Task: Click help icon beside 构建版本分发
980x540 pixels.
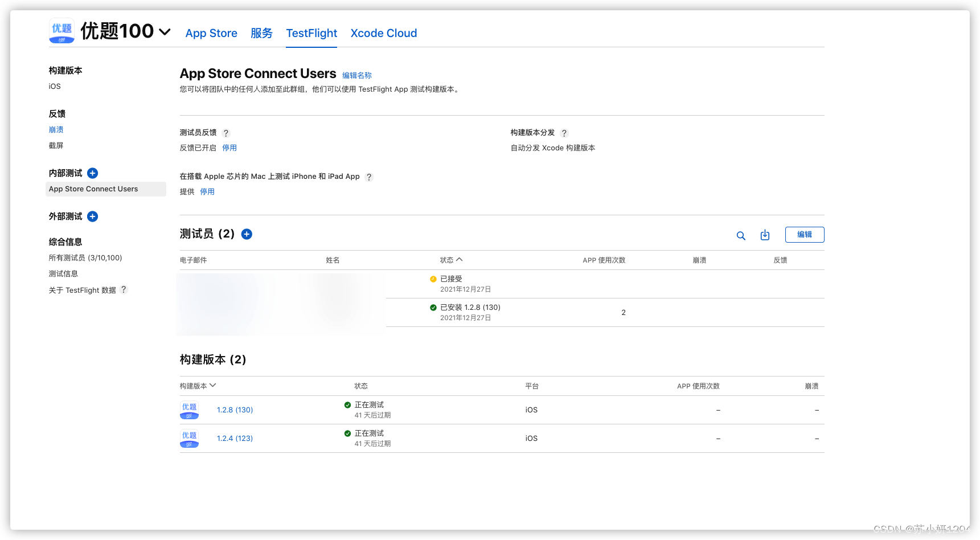Action: (x=564, y=133)
